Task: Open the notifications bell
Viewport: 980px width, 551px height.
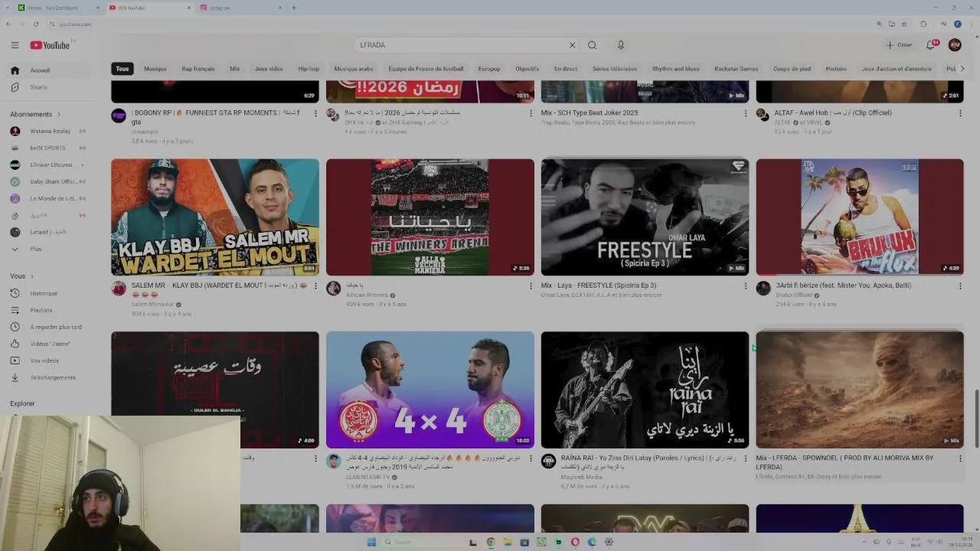Action: coord(931,45)
